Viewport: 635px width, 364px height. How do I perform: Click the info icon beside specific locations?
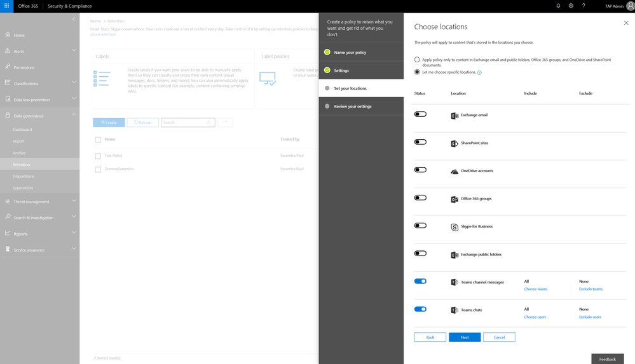click(x=479, y=73)
